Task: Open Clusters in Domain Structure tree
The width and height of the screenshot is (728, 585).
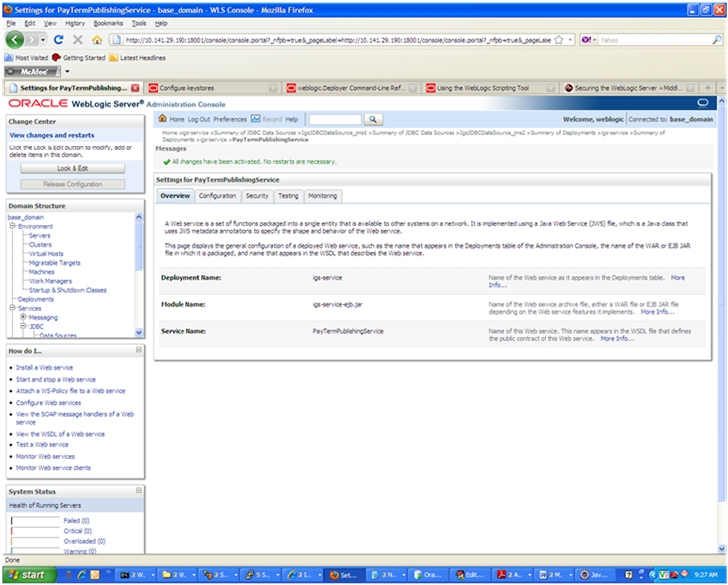Action: click(x=40, y=244)
